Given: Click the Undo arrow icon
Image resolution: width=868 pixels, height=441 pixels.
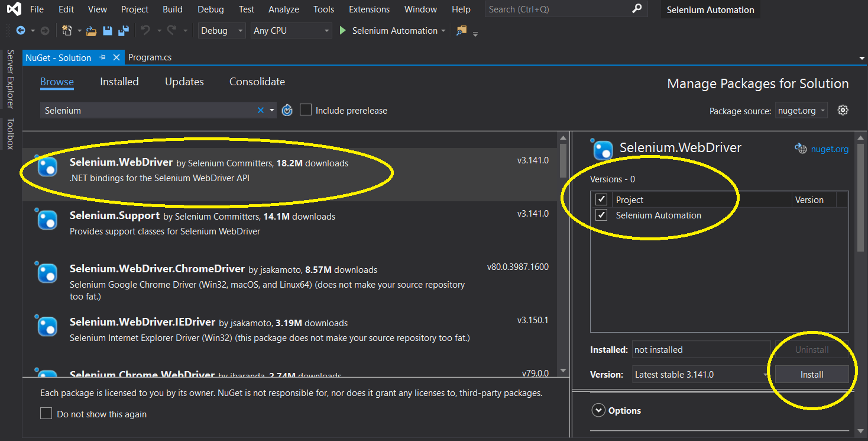Looking at the screenshot, I should 145,31.
